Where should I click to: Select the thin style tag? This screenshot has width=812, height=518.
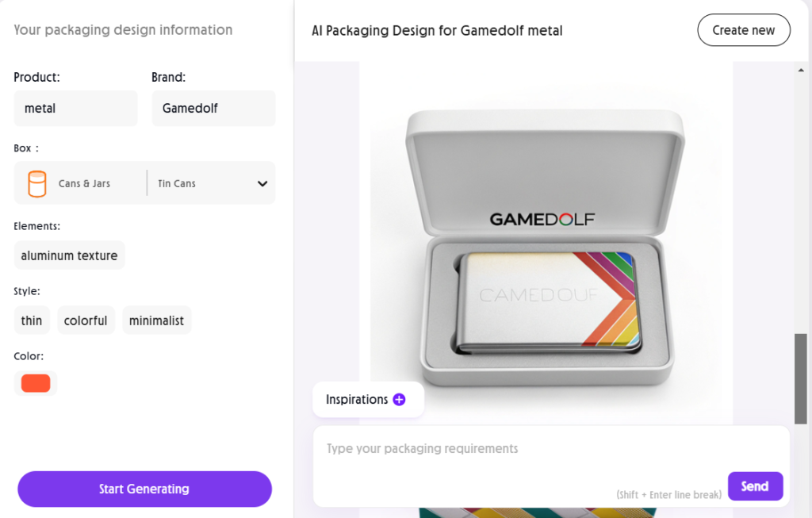point(32,320)
